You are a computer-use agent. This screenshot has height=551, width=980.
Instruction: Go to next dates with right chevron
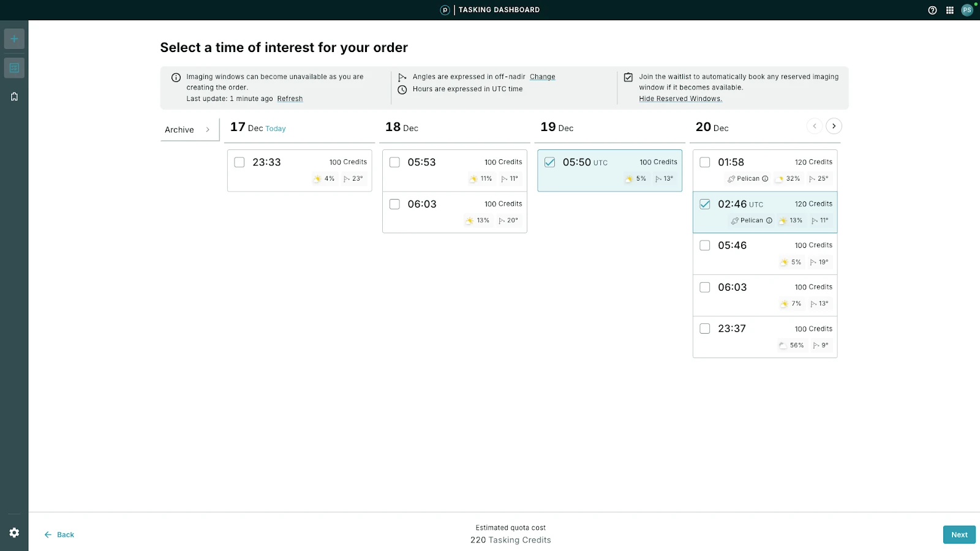coord(834,126)
